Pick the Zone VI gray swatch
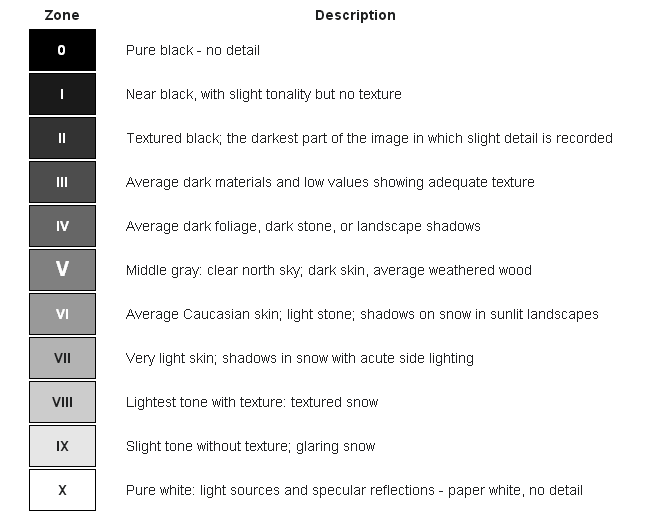The height and width of the screenshot is (524, 668). pos(62,314)
